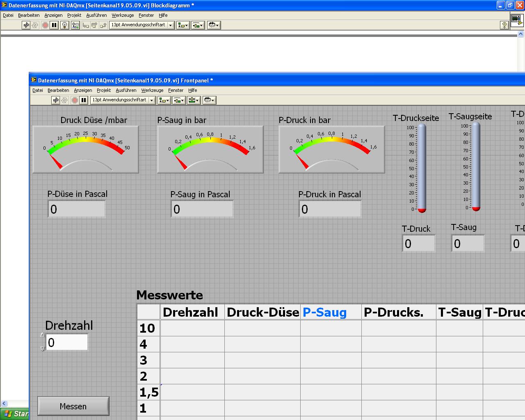Open Hilfe menu in Frontpanel window
Viewport: 525px width, 420px height.
192,90
